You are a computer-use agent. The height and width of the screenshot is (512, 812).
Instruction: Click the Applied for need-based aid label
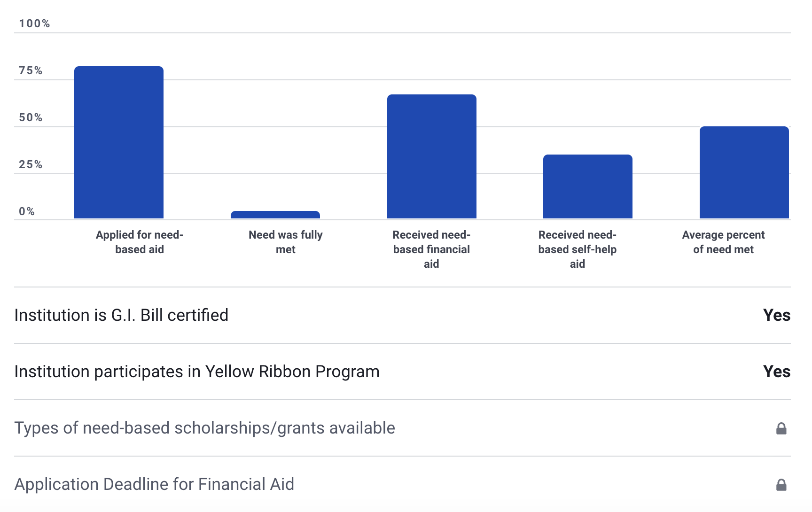[140, 242]
